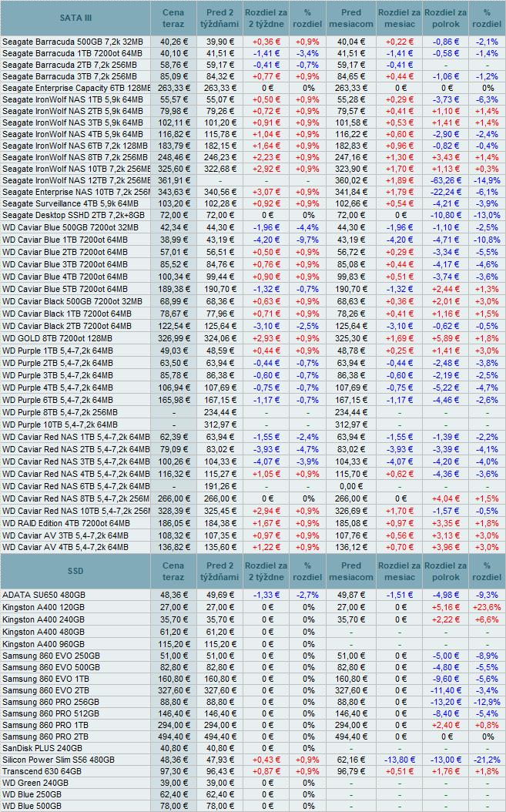Click +23,6% half-year change for Kingston A400 120GB
Screen dimensions: 506x812
click(x=487, y=607)
